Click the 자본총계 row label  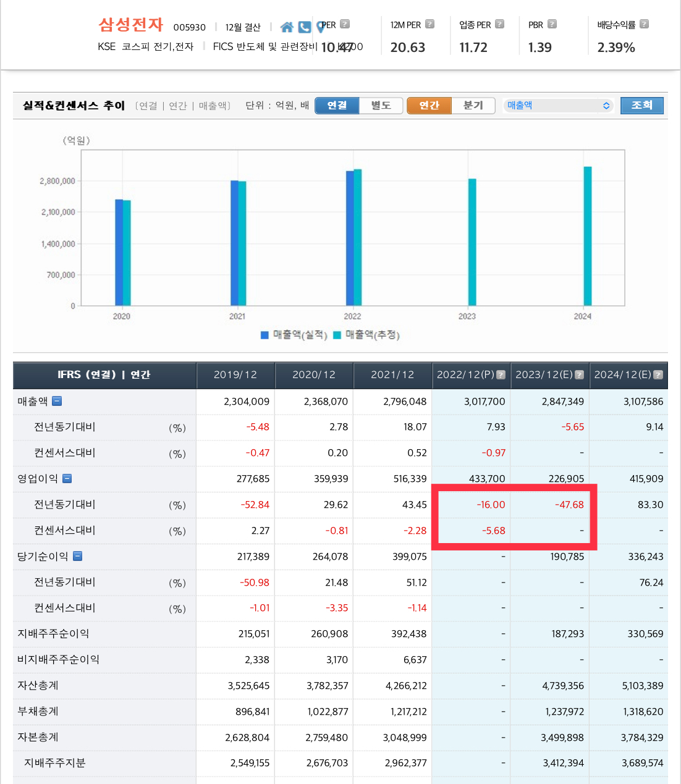38,737
